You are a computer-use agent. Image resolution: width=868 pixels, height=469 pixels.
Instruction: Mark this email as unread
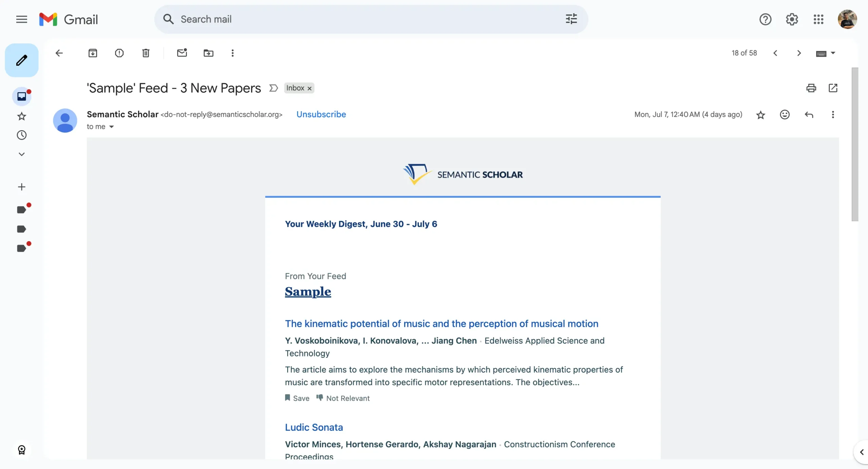click(x=182, y=53)
